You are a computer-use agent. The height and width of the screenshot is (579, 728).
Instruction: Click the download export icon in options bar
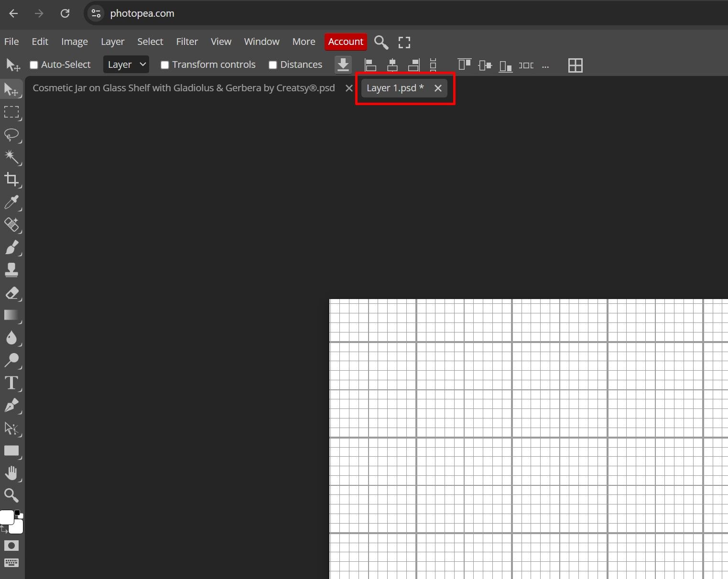click(x=343, y=65)
